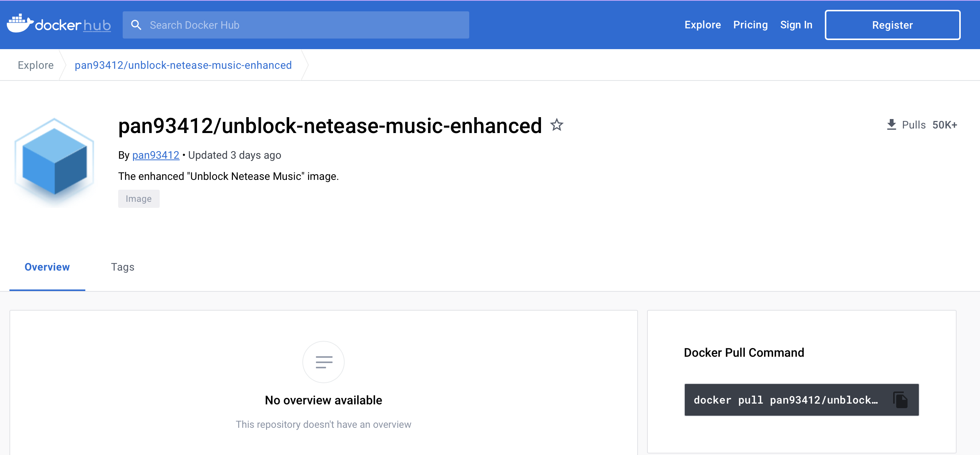Click the repository name breadcrumb link

pyautogui.click(x=183, y=65)
